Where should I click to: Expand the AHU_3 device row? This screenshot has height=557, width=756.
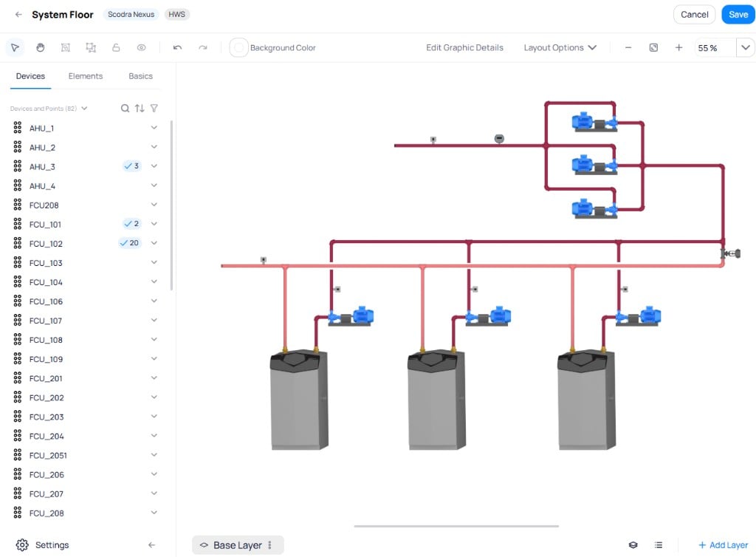pyautogui.click(x=154, y=166)
